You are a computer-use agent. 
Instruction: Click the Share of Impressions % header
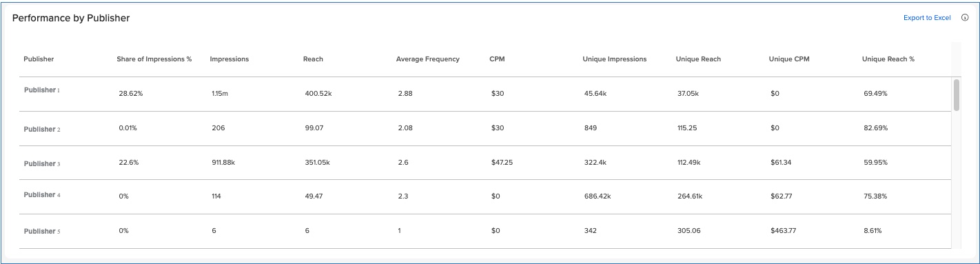tap(154, 59)
